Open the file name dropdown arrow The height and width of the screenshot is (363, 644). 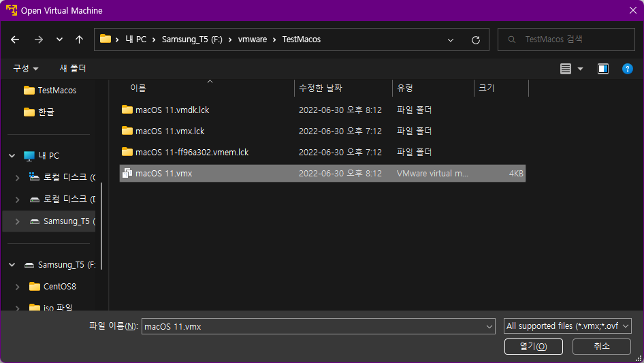[x=489, y=326]
